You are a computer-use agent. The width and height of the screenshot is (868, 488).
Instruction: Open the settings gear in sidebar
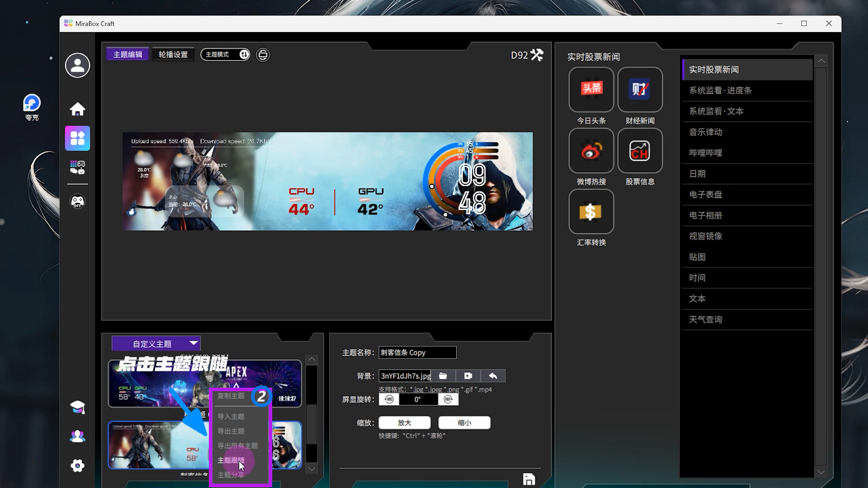77,466
